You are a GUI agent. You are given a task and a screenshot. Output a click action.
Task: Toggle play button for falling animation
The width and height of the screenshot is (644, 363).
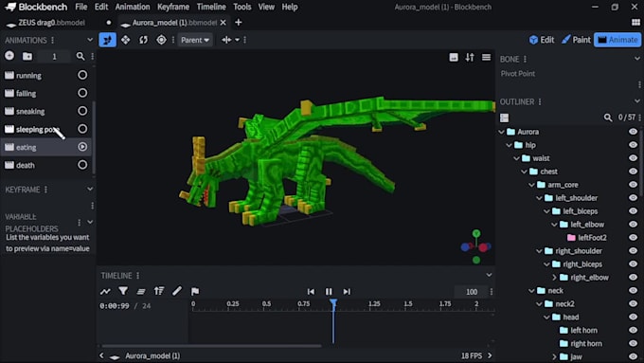[82, 93]
